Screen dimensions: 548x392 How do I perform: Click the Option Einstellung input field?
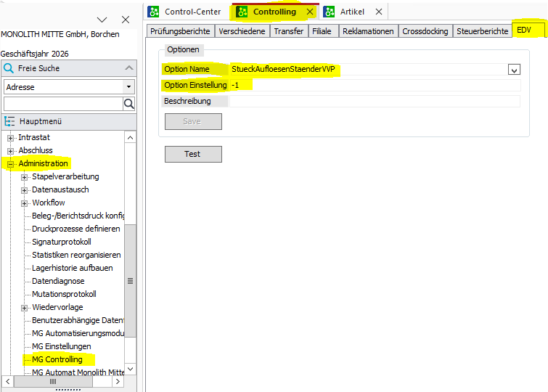tap(375, 85)
